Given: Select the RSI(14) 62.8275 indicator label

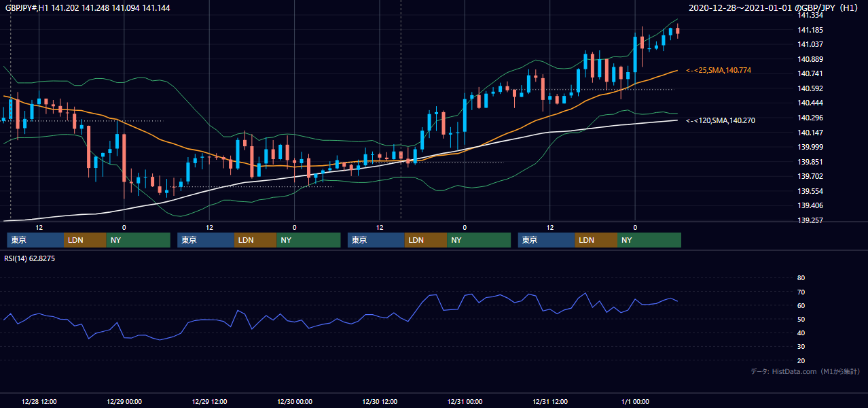Looking at the screenshot, I should (30, 258).
